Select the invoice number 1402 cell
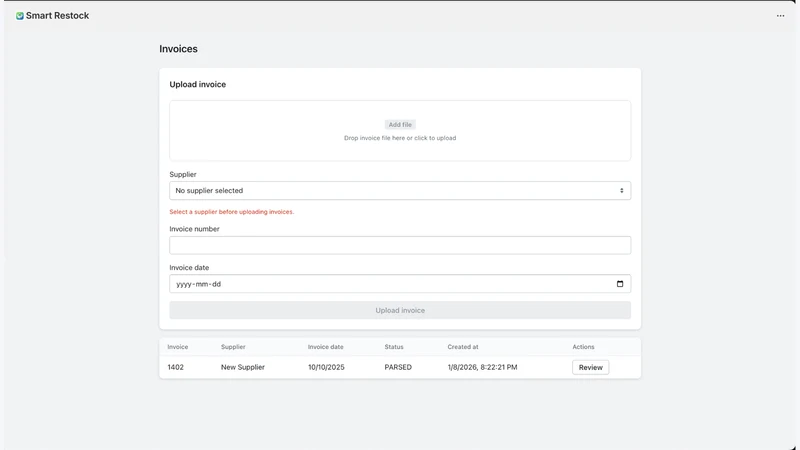 coord(176,367)
